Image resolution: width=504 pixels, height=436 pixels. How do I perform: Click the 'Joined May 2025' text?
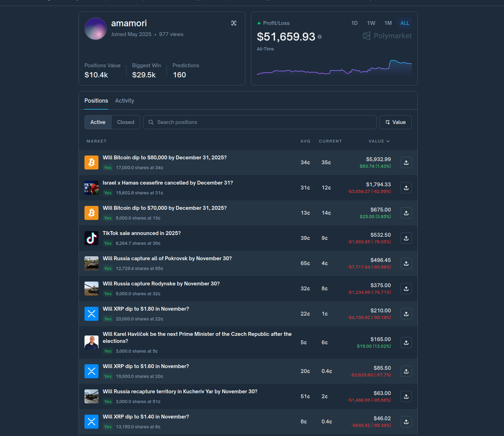131,34
